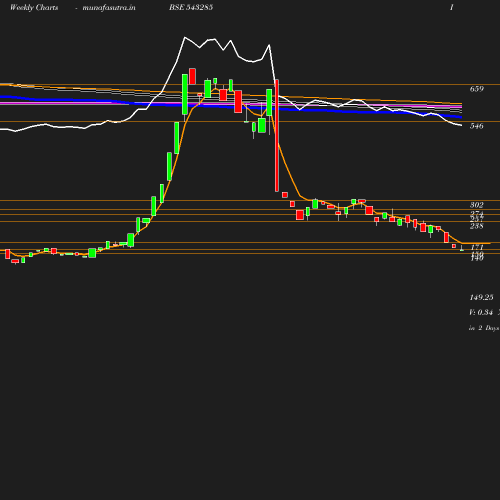Select the 171 price level label

[477, 247]
